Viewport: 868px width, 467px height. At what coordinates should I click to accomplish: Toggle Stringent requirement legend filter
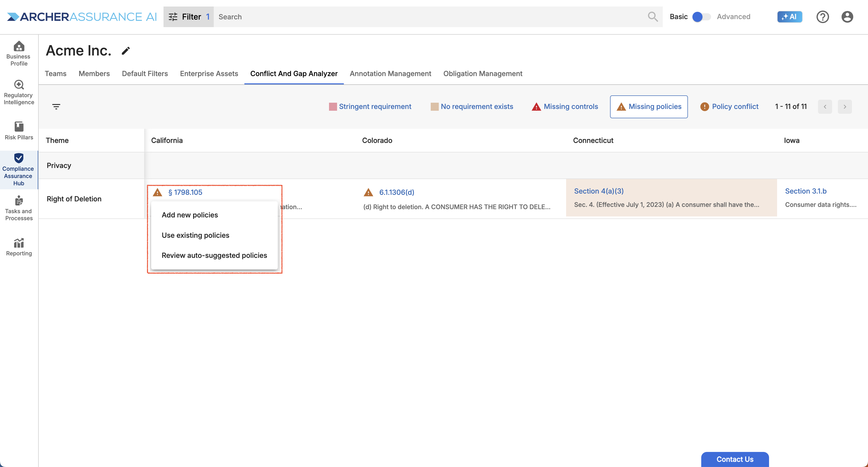370,106
